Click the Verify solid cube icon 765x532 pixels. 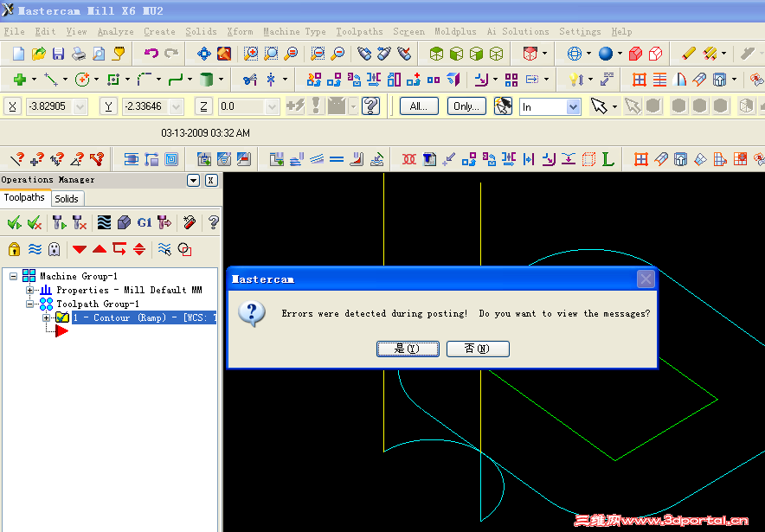(124, 223)
